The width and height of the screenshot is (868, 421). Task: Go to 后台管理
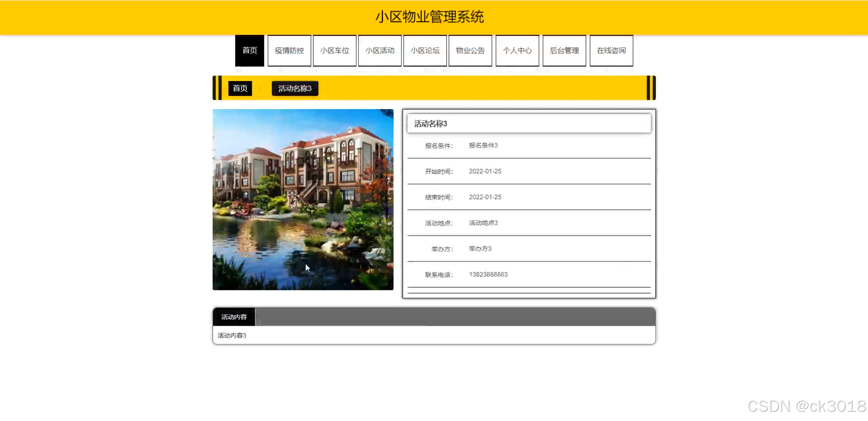pos(564,50)
